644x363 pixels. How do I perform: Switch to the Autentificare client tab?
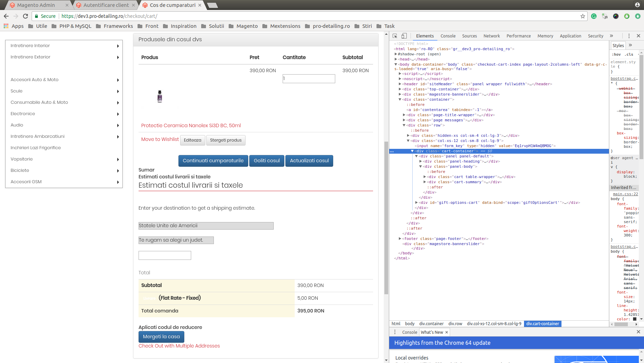click(x=106, y=5)
